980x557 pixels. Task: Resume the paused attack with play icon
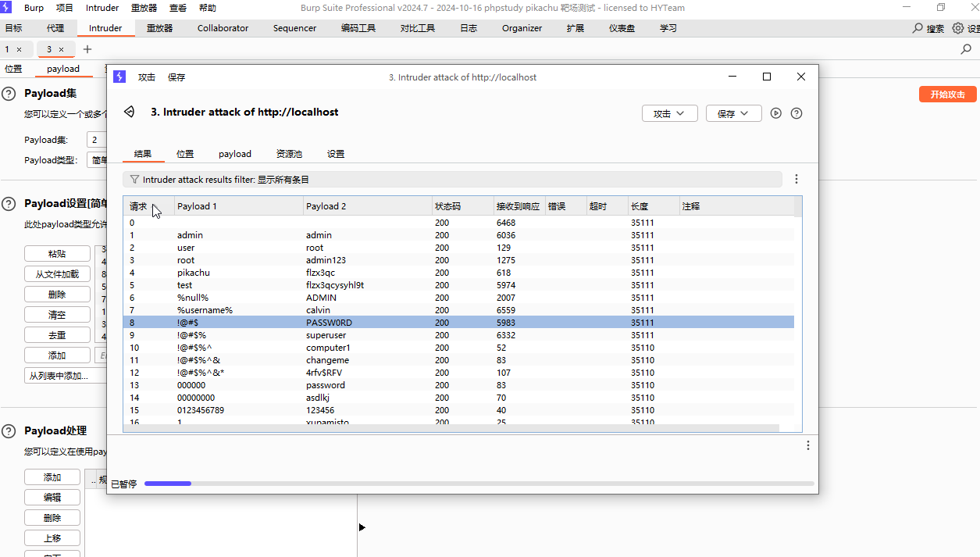coord(775,113)
